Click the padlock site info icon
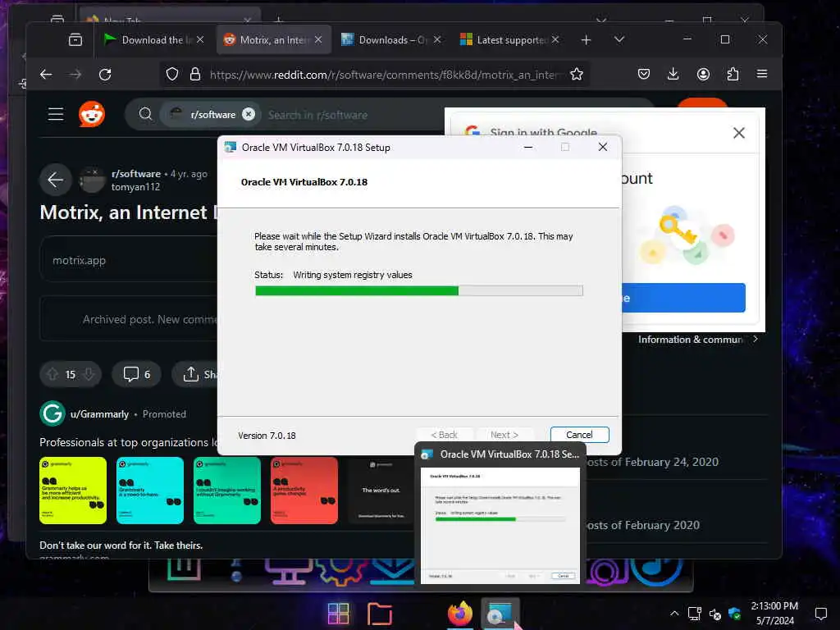 click(x=195, y=75)
